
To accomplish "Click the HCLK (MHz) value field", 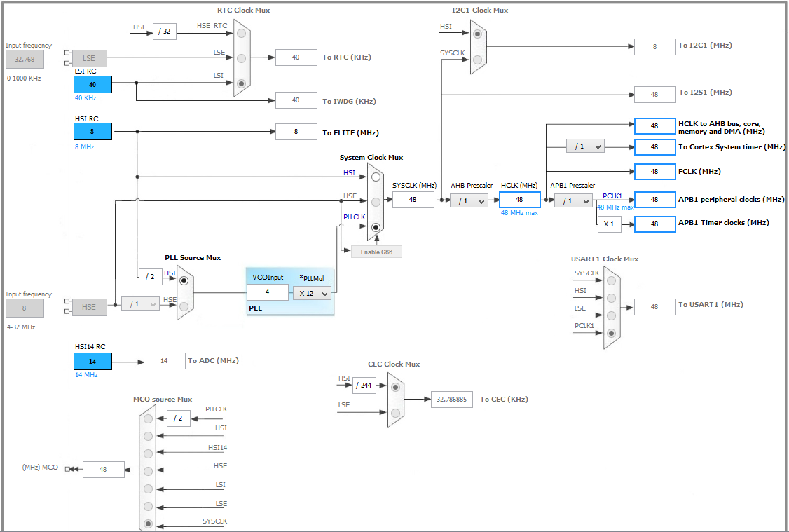I will [520, 200].
